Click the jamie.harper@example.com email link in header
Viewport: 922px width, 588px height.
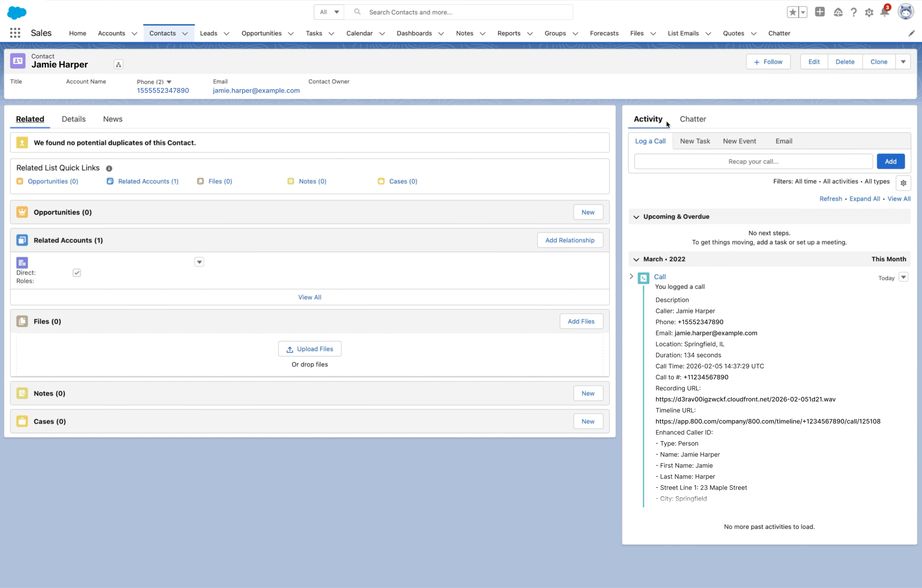point(256,90)
